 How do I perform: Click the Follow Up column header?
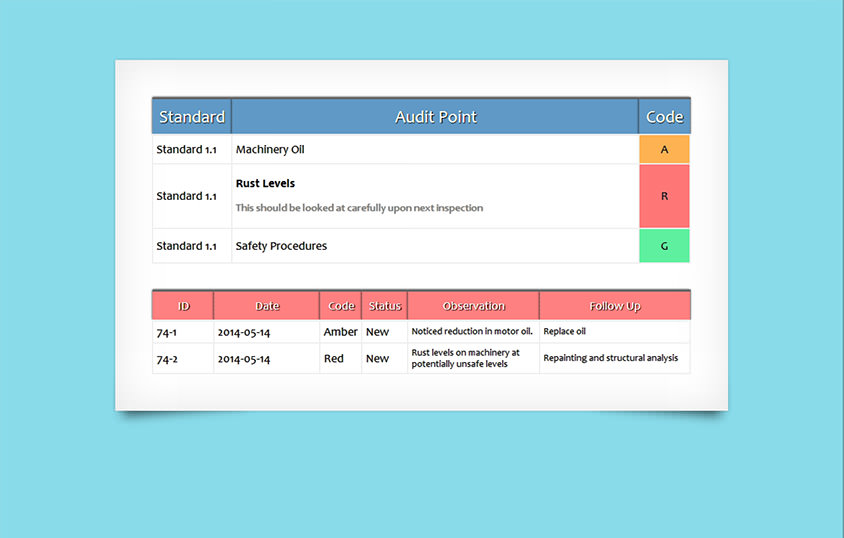[x=615, y=306]
